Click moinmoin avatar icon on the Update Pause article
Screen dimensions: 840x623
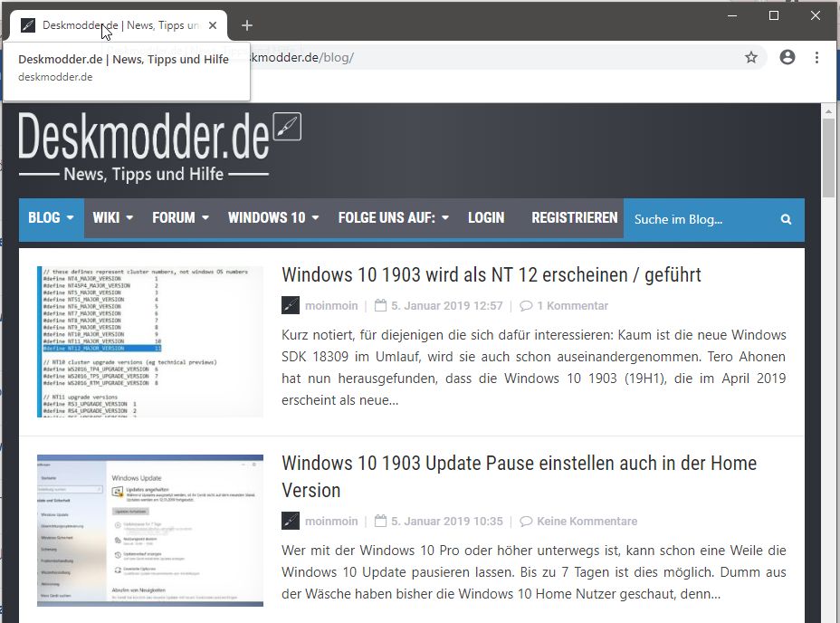tap(291, 522)
